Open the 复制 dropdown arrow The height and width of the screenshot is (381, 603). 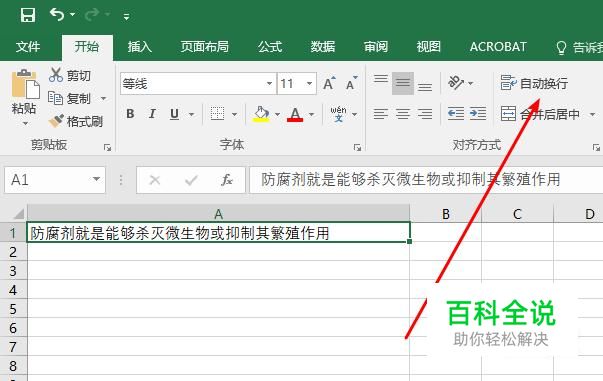pos(103,98)
